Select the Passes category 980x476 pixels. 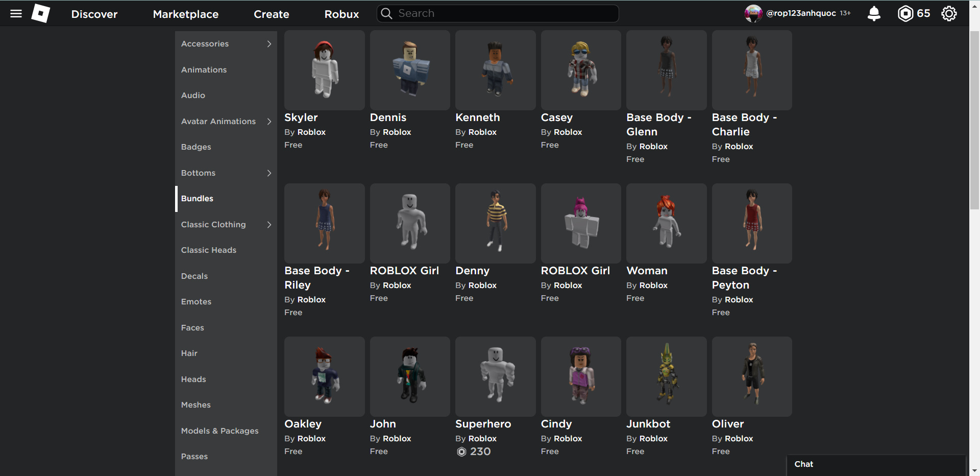click(x=226, y=457)
